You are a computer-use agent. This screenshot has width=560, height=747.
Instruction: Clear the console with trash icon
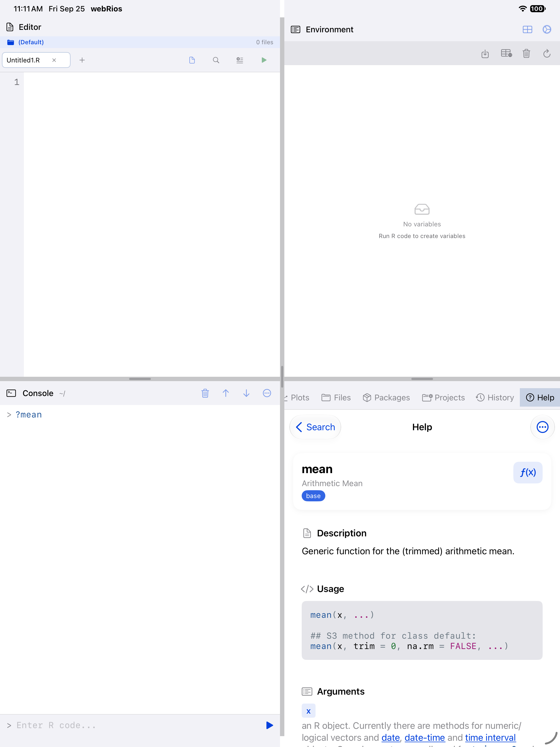pos(205,393)
